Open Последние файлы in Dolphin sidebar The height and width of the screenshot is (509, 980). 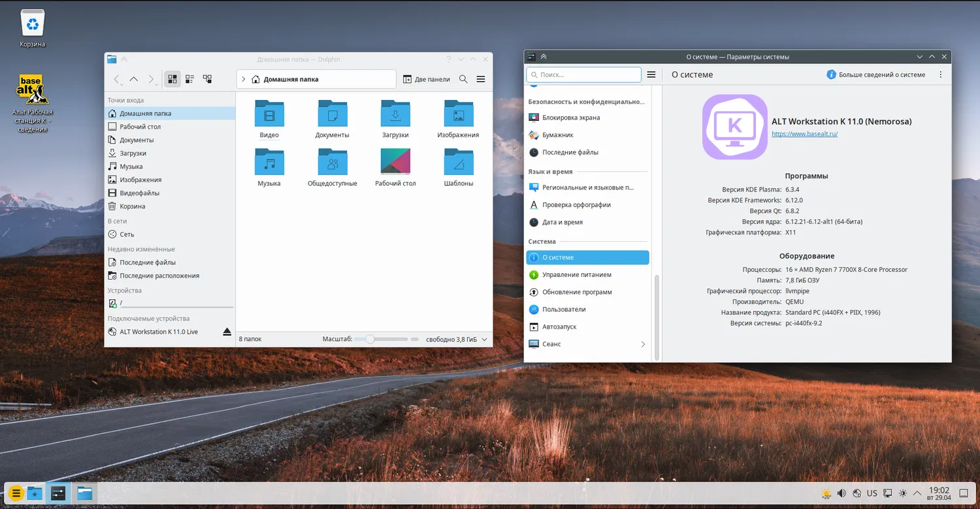click(170, 262)
